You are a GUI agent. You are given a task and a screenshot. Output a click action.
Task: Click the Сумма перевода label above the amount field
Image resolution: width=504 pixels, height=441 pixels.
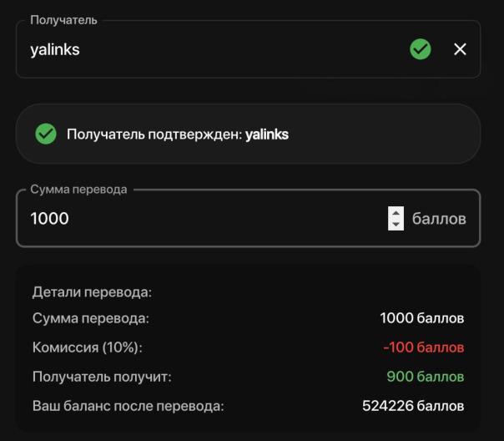pos(78,190)
